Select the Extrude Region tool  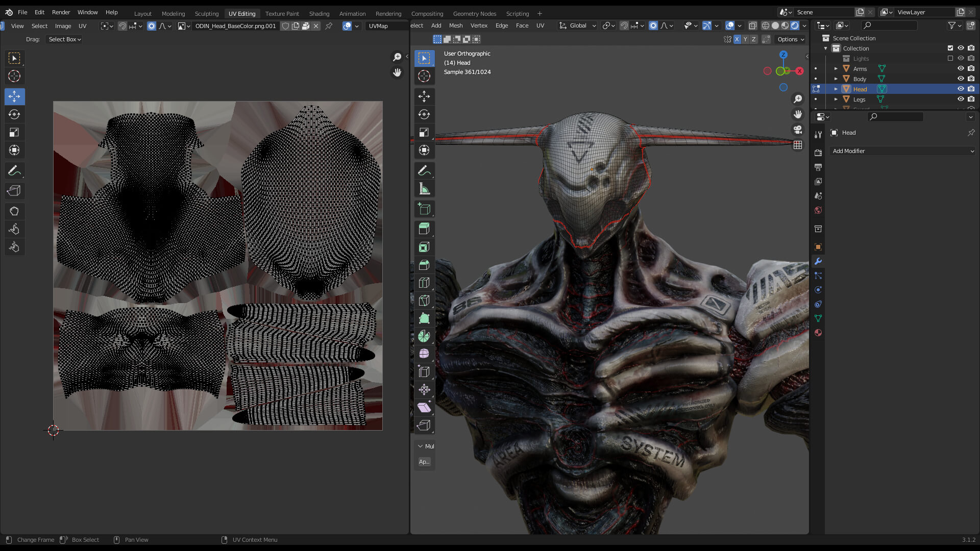coord(424,229)
